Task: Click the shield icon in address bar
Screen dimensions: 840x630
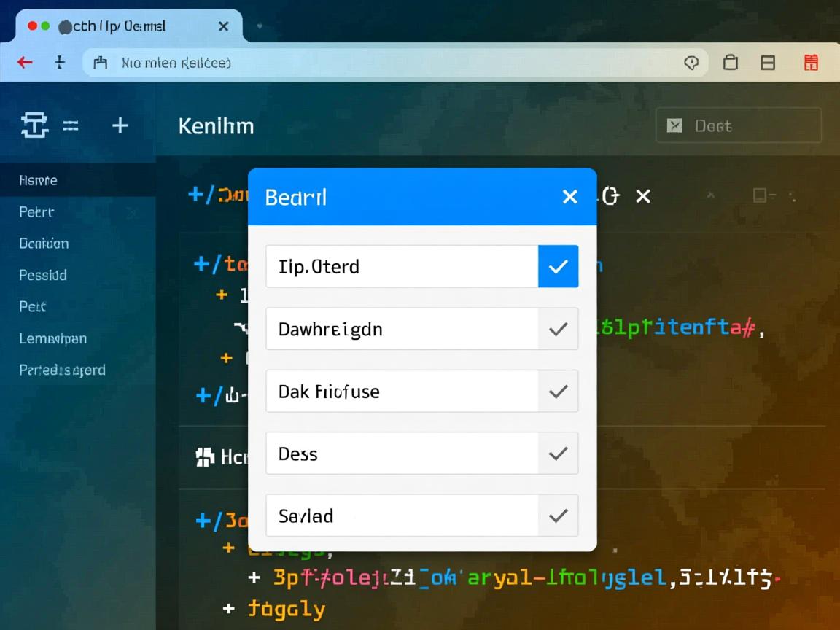Action: 691,63
